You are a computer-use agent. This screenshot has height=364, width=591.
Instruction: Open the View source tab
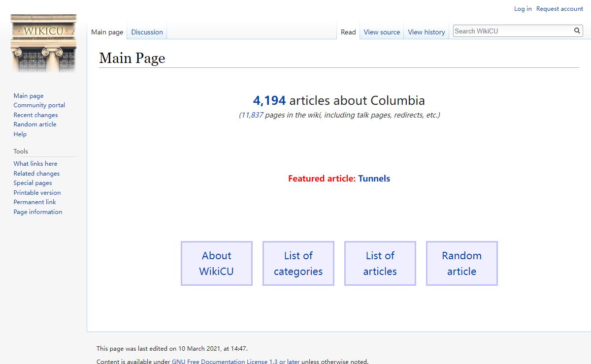(382, 32)
